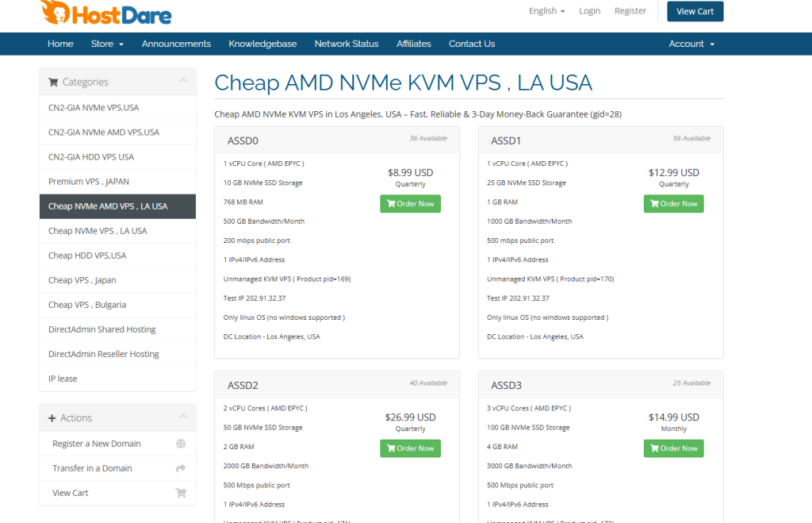This screenshot has width=812, height=523.
Task: Click '200 mbps public port' in ASSD0
Action: (x=256, y=240)
